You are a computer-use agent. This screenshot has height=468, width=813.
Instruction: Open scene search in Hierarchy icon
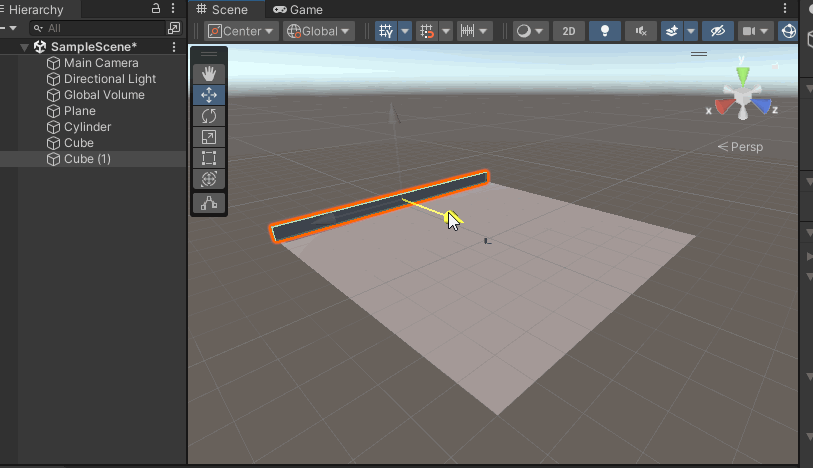click(x=174, y=28)
